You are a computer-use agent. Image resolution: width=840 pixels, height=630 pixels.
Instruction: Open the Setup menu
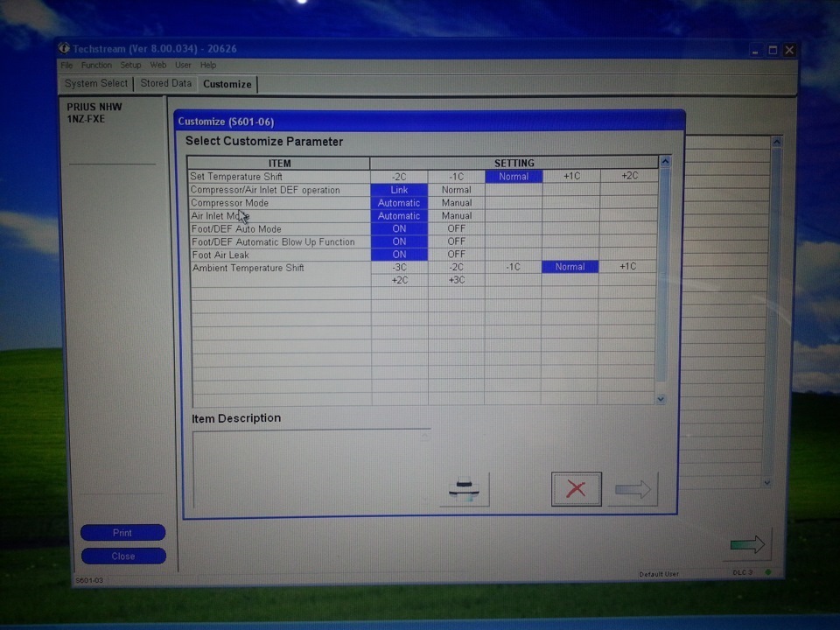(x=130, y=66)
